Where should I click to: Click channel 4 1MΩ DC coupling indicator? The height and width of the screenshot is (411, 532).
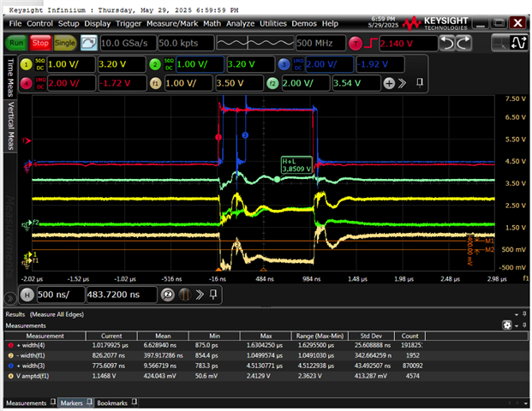click(40, 83)
